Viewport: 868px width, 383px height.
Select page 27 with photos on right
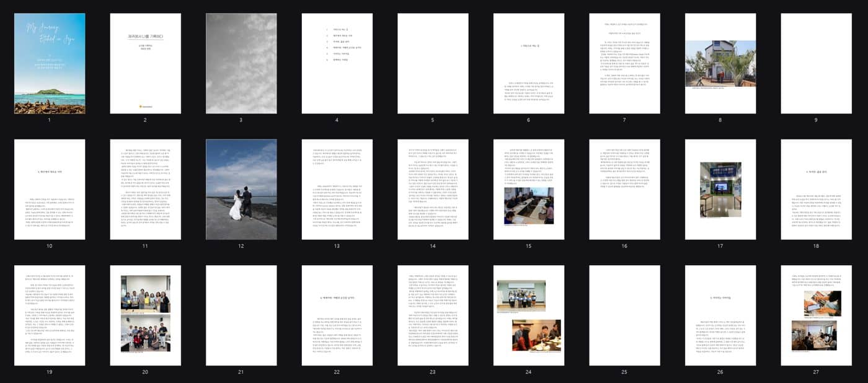tap(817, 315)
